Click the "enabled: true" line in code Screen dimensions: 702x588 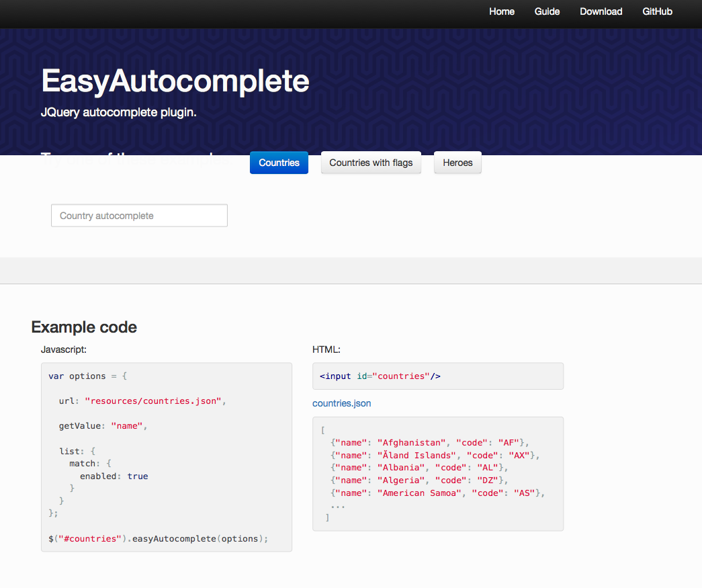coord(114,476)
